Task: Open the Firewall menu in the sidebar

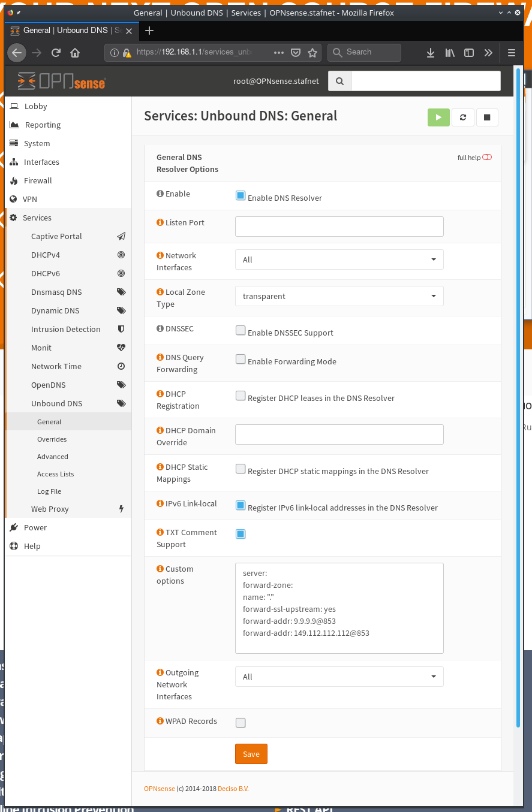Action: tap(38, 180)
